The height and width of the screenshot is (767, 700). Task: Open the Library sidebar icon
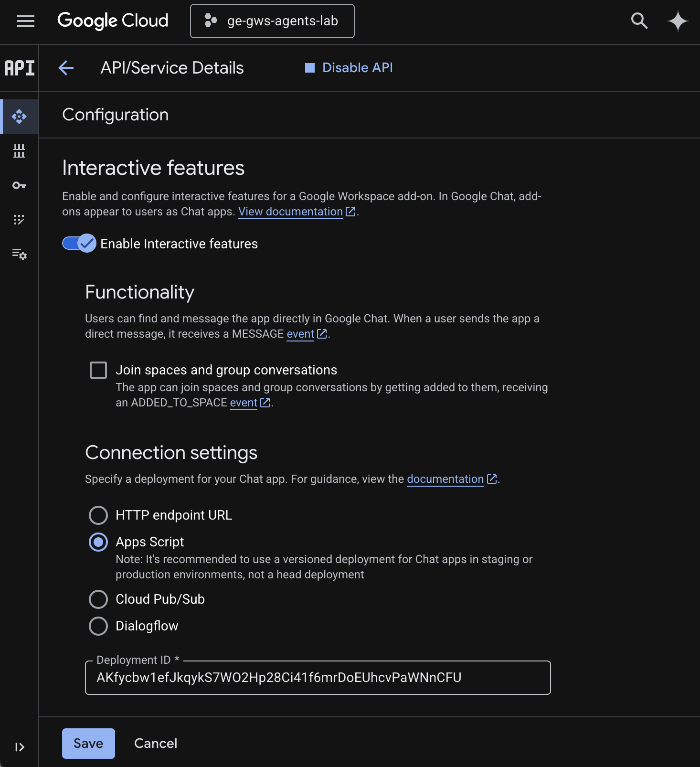click(x=19, y=151)
